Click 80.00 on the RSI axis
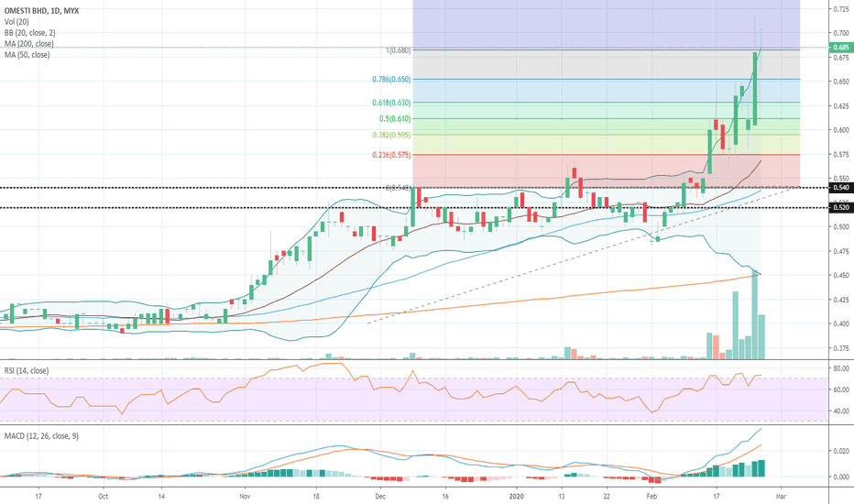This screenshot has width=854, height=504. (841, 368)
